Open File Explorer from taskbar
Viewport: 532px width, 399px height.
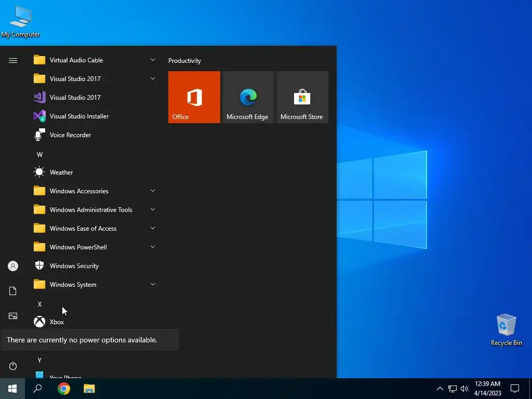[x=89, y=389]
